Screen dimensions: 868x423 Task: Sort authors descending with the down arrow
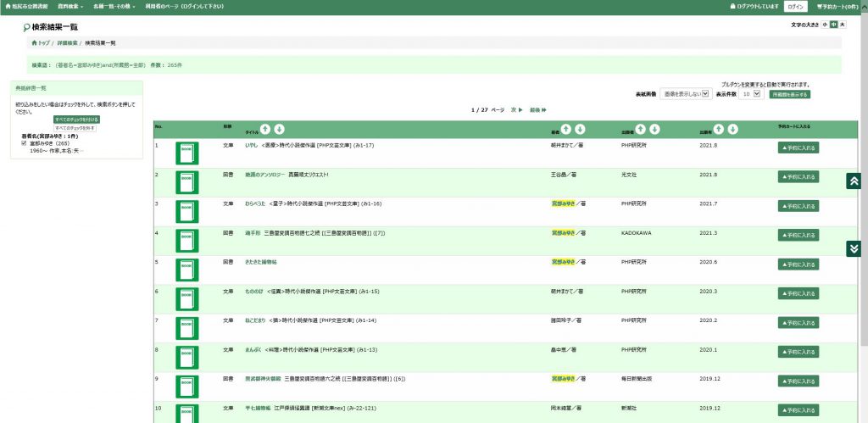[580, 129]
